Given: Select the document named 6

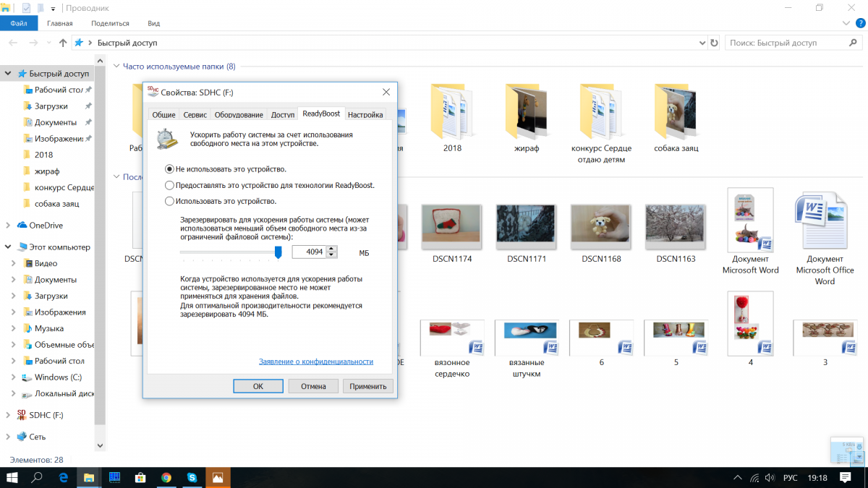Looking at the screenshot, I should 601,337.
